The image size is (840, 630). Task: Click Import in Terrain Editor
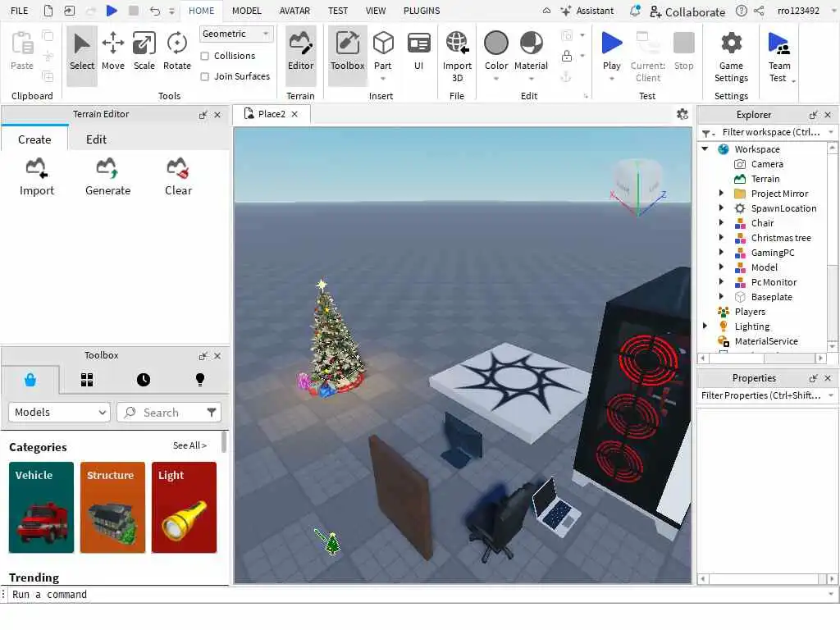36,177
